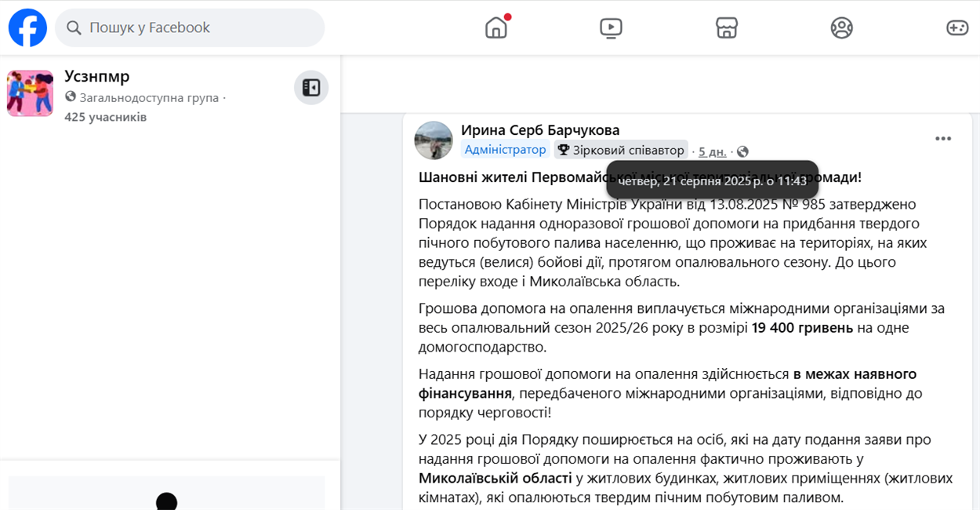
Task: Click the Facebook logo
Action: click(27, 27)
